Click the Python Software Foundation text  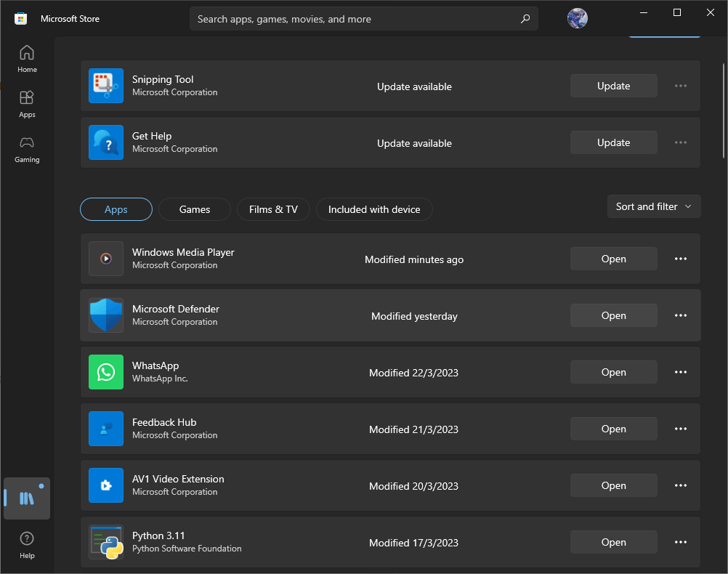click(x=187, y=549)
